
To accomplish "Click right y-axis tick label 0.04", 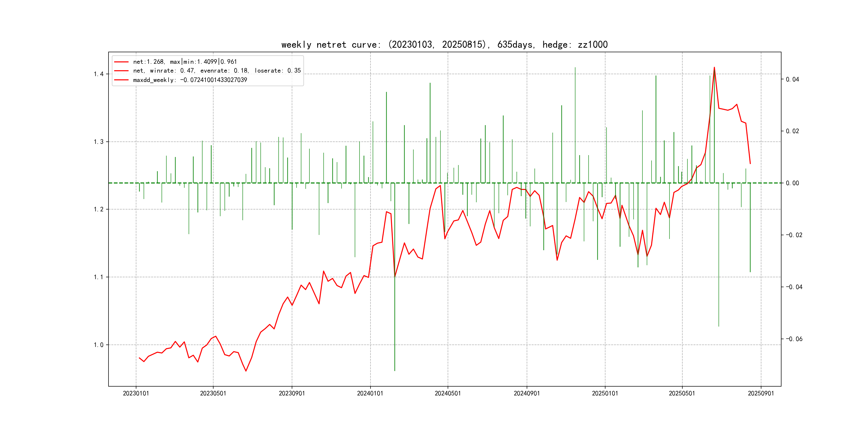I will 792,80.
